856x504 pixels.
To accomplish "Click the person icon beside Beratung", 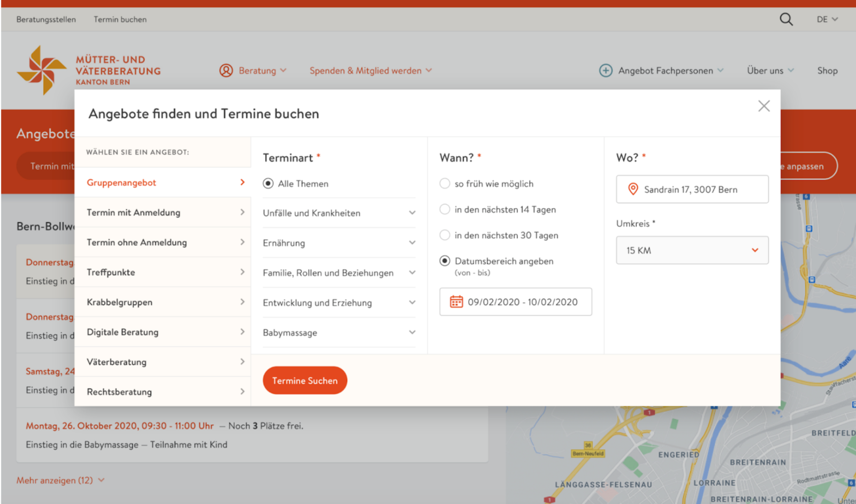I will point(226,71).
